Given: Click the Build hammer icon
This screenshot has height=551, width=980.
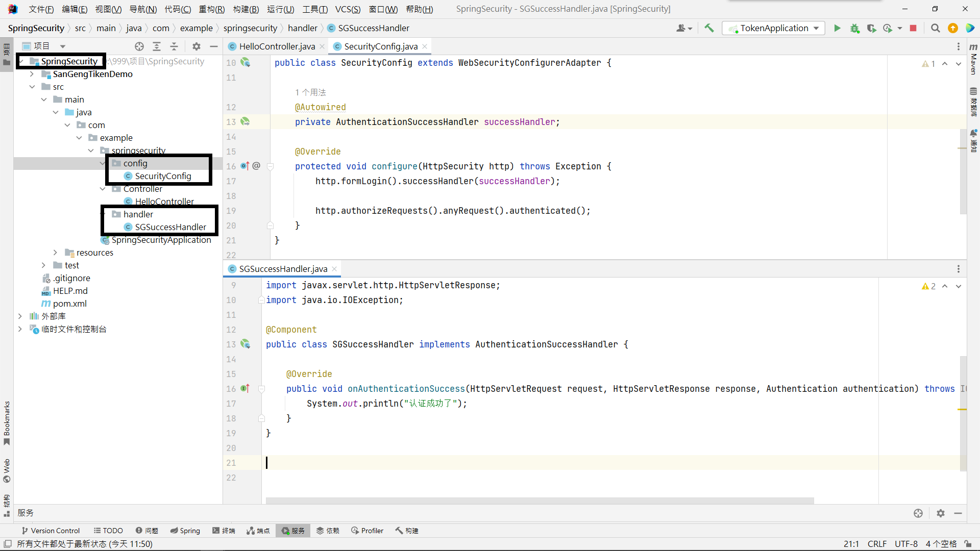Looking at the screenshot, I should pyautogui.click(x=709, y=28).
